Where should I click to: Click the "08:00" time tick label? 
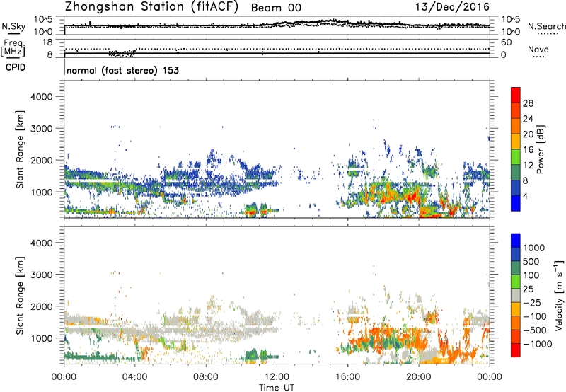pos(206,377)
